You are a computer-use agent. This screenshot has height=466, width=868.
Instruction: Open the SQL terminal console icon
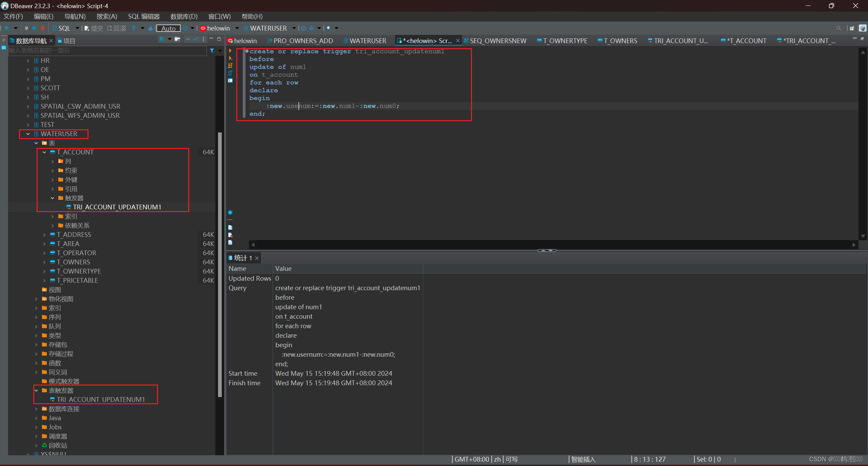coord(230,80)
